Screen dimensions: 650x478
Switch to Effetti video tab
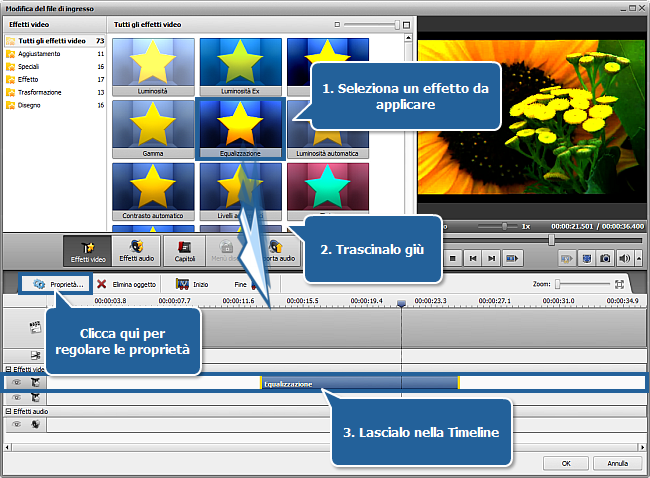click(87, 251)
